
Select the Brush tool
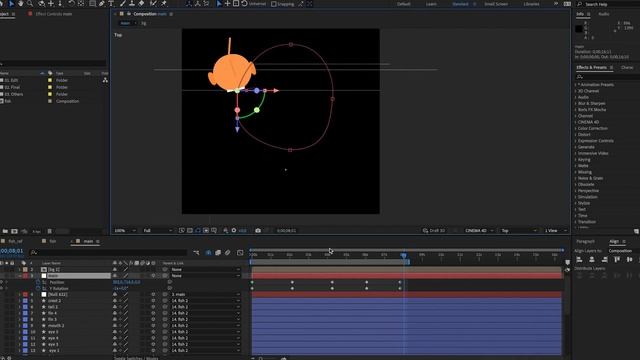123,4
